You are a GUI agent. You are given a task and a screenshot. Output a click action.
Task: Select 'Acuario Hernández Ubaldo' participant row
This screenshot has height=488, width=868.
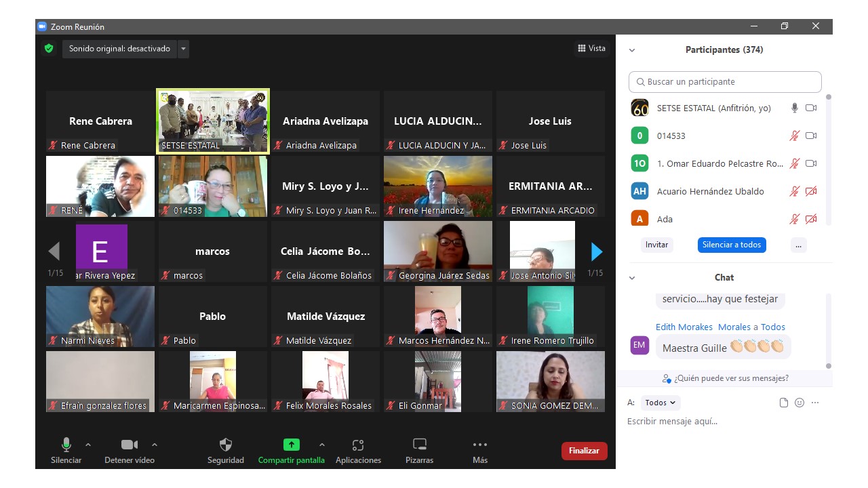click(725, 191)
